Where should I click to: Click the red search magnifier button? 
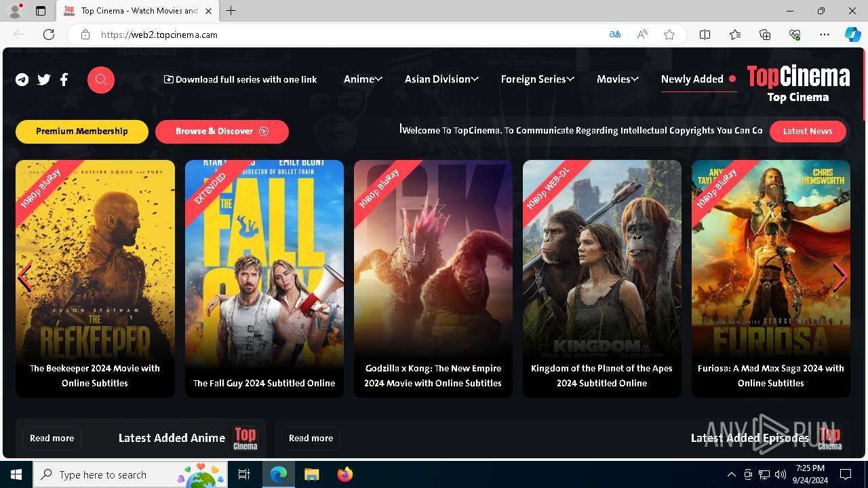[101, 80]
